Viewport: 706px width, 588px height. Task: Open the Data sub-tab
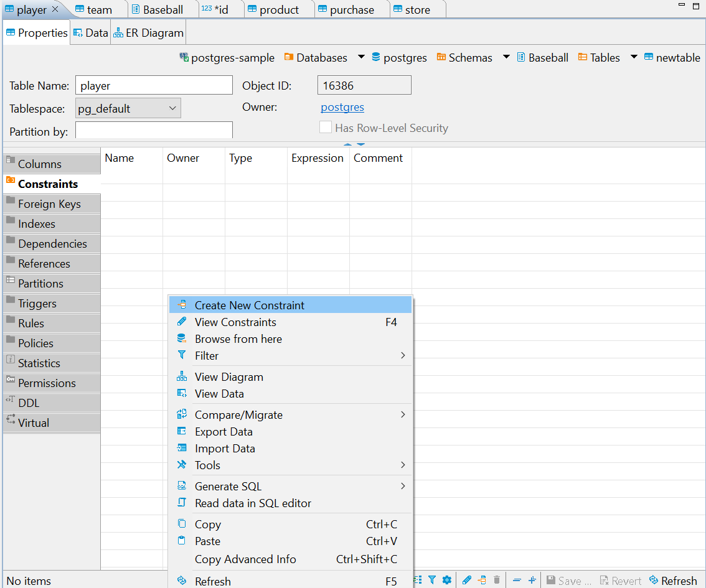pyautogui.click(x=90, y=33)
